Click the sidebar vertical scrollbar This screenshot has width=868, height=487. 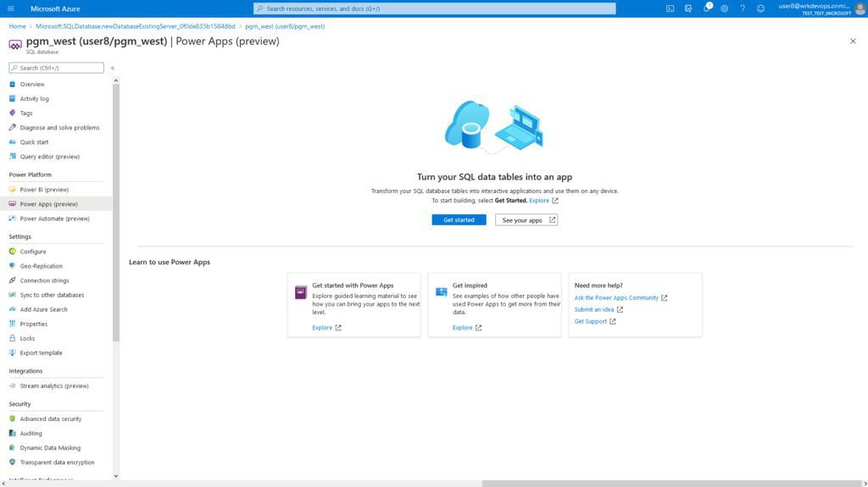(115, 213)
